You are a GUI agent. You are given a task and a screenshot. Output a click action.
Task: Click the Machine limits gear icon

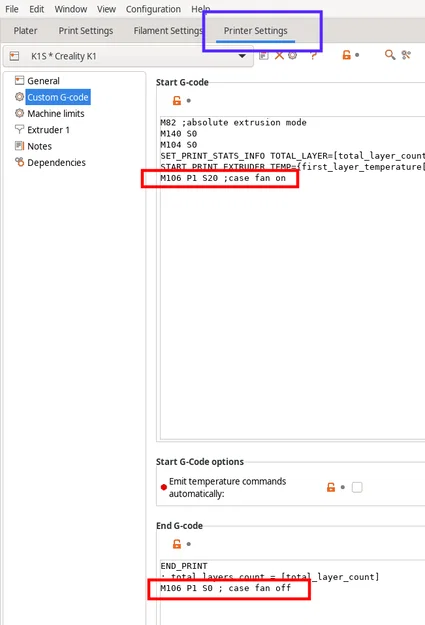pos(20,113)
